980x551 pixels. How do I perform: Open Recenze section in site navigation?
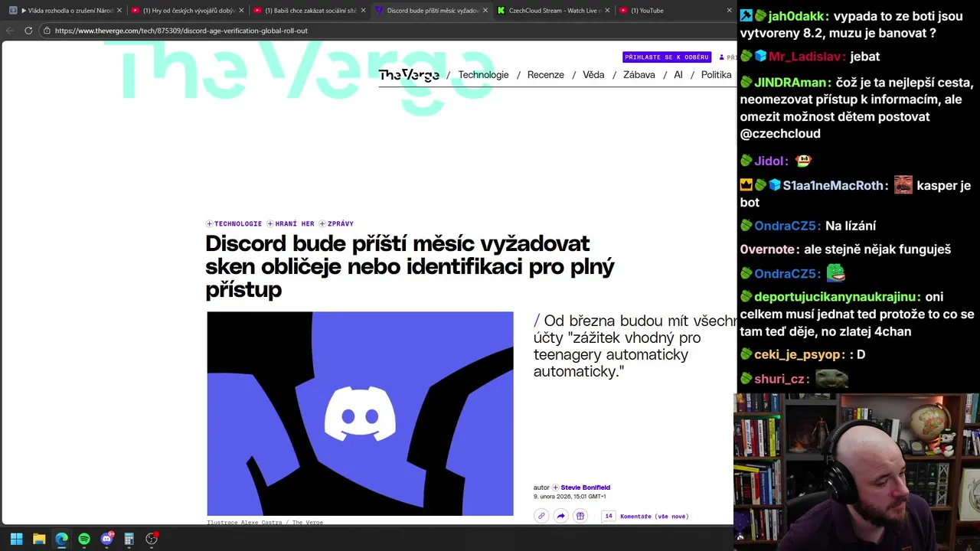click(546, 74)
